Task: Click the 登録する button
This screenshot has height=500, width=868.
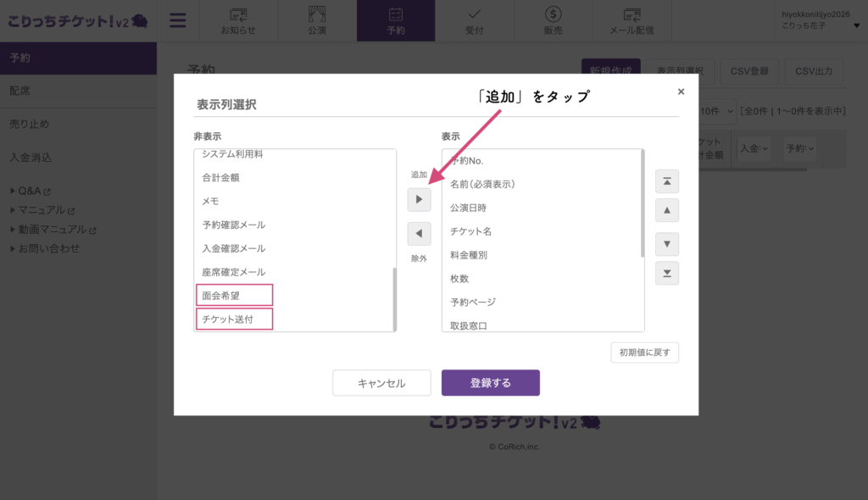Action: click(x=491, y=382)
